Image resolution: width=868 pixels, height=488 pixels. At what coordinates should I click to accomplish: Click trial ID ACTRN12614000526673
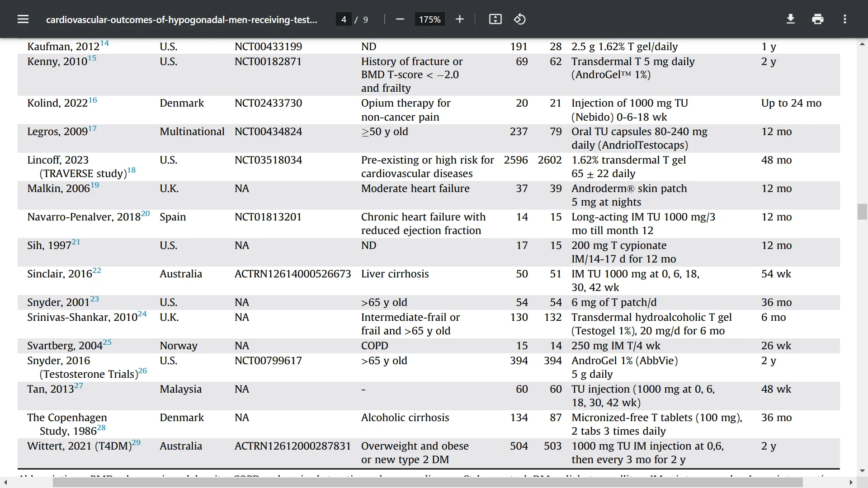pyautogui.click(x=292, y=274)
